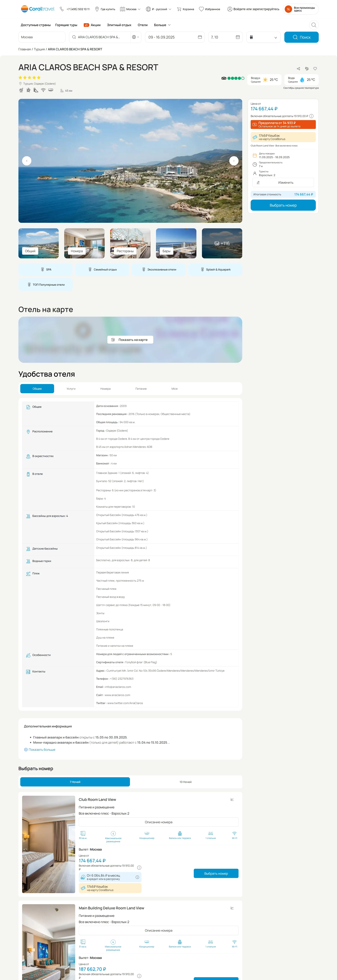This screenshot has height=980, width=337.
Task: Select the 7 Ночей option
Action: tap(75, 782)
